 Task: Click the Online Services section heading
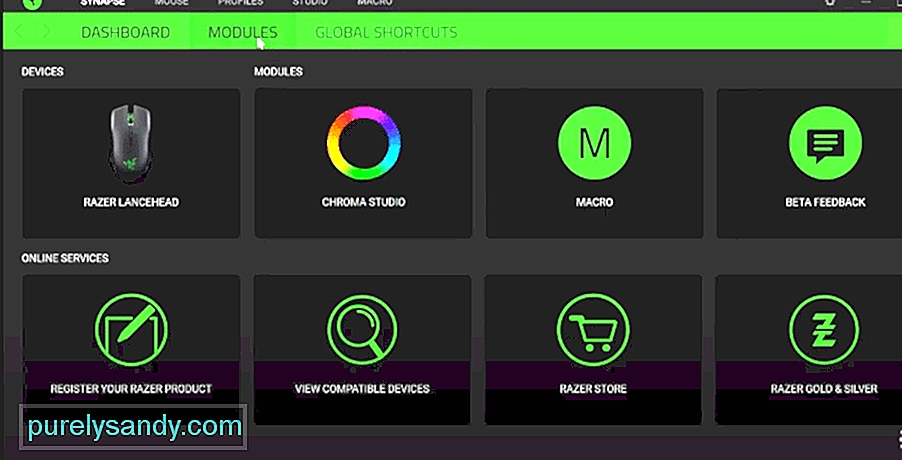pos(65,258)
